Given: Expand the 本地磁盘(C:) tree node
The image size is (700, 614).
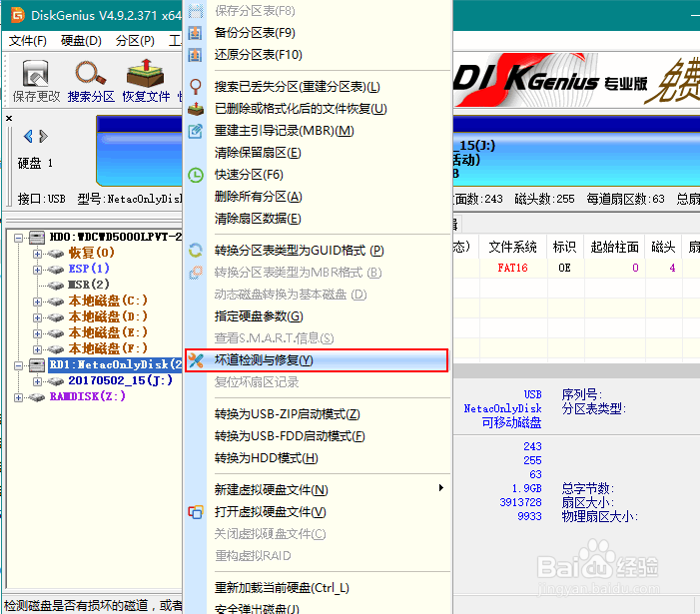Looking at the screenshot, I should click(x=38, y=303).
